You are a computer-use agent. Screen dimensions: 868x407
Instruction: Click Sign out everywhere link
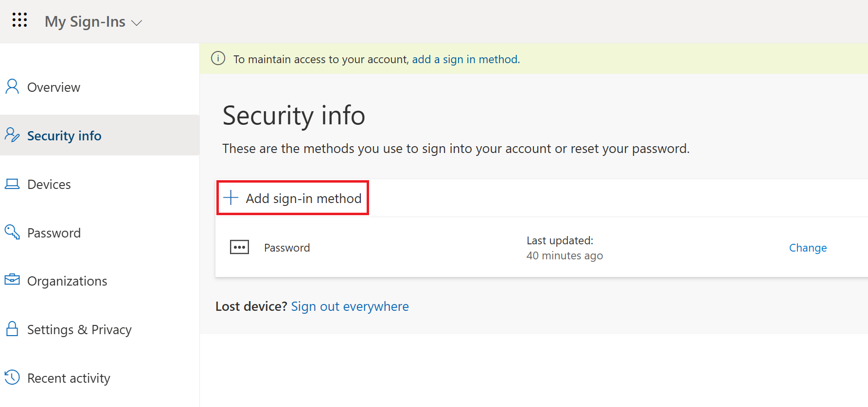pyautogui.click(x=350, y=306)
